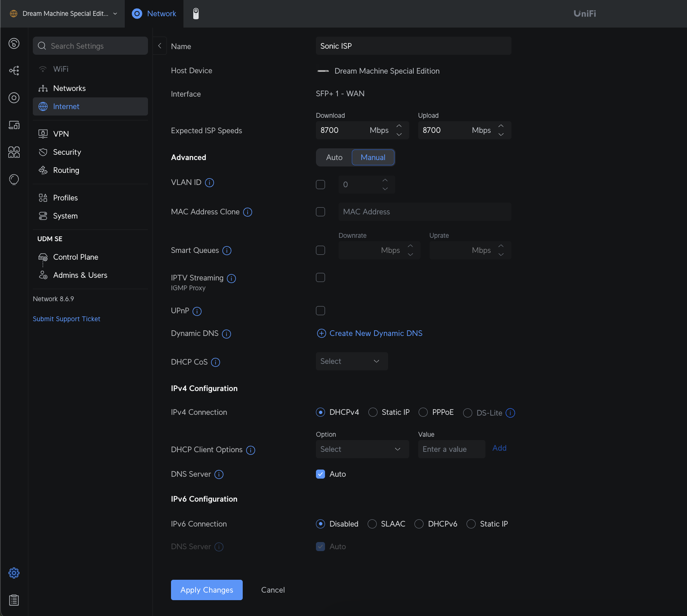The height and width of the screenshot is (616, 687).
Task: Click the Name field Sonic ISP
Action: pos(414,46)
